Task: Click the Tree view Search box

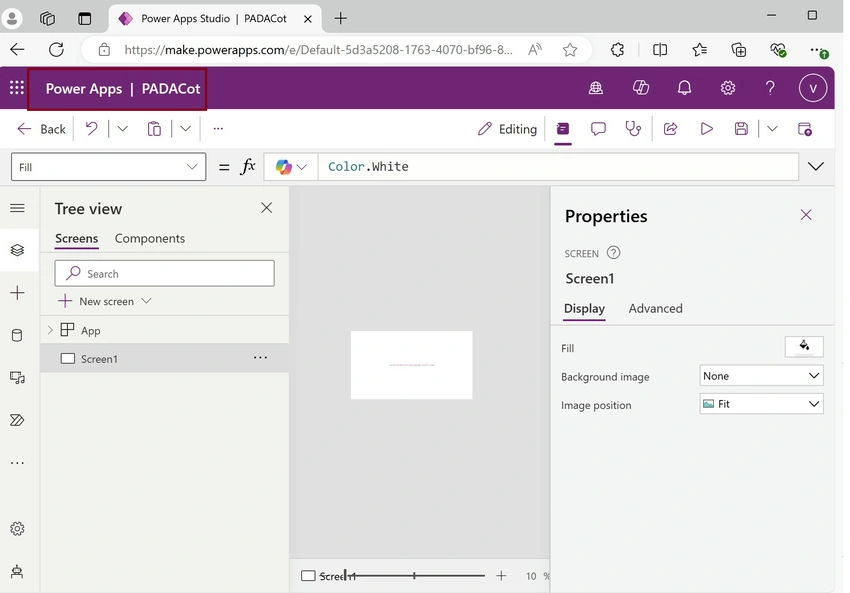Action: 164,273
